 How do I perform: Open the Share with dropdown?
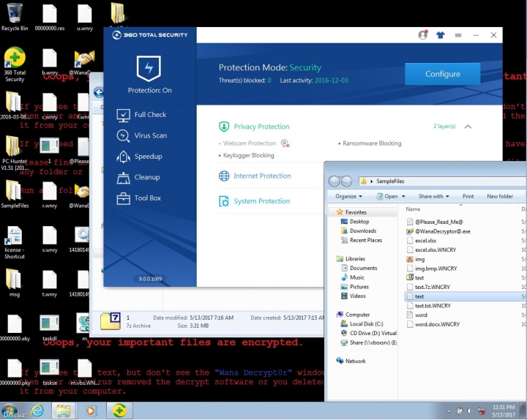click(x=433, y=196)
